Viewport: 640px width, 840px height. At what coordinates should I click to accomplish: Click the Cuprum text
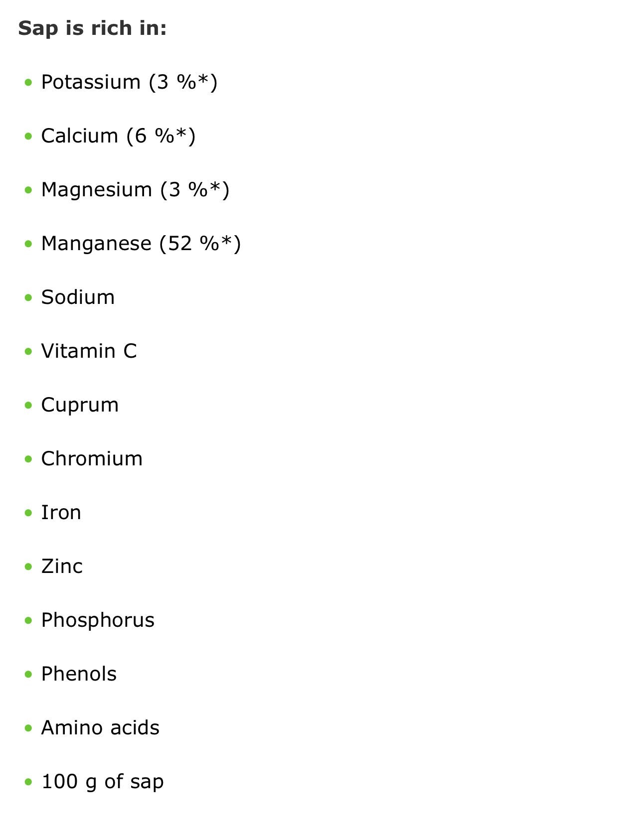click(x=80, y=405)
